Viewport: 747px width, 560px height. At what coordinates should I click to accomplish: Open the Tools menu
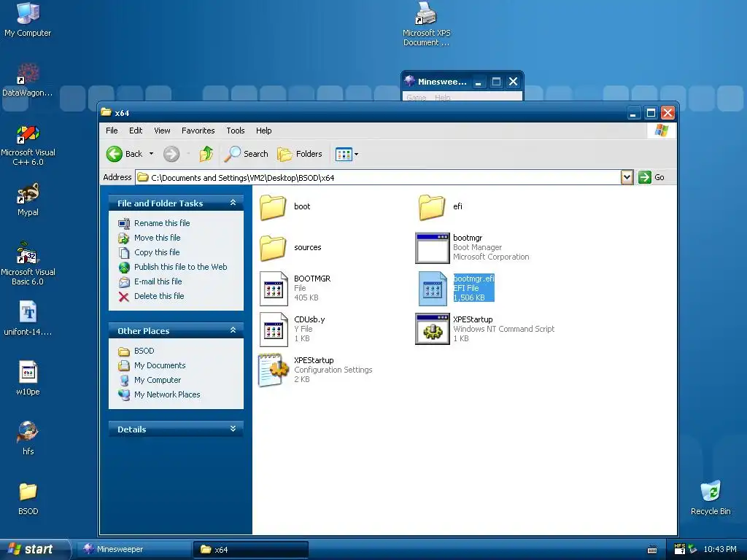[x=236, y=131]
